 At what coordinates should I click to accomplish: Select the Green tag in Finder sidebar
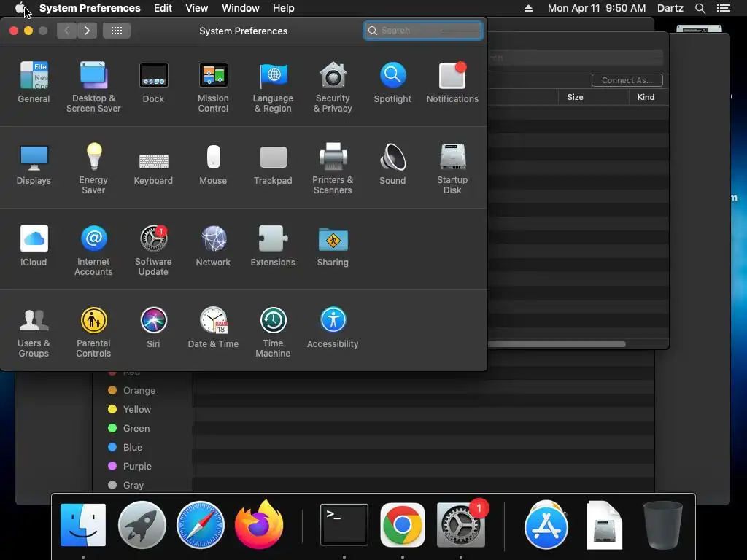[x=129, y=429]
